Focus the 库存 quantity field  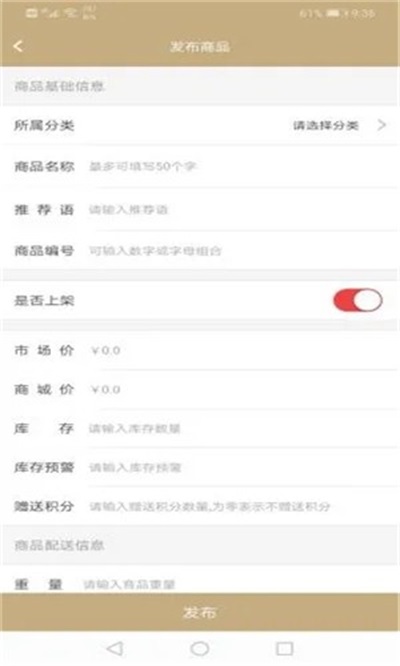point(242,428)
